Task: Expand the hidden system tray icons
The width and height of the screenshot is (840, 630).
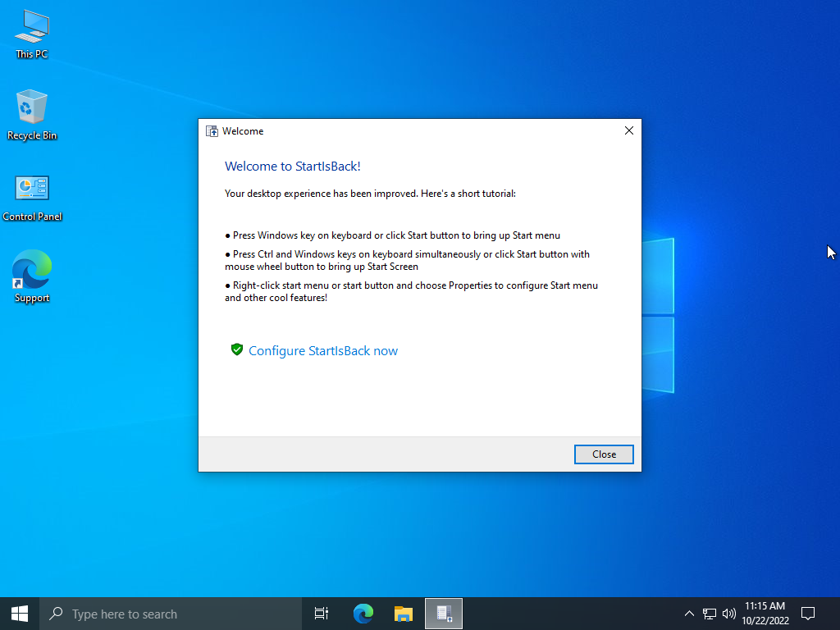Action: 689,614
